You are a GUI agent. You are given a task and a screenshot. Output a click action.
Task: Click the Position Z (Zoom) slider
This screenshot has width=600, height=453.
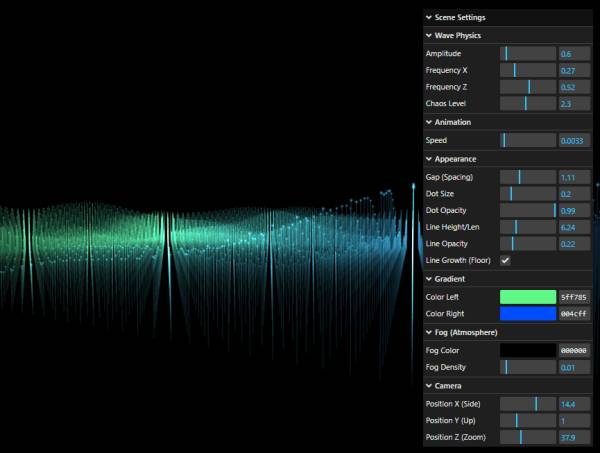[527, 437]
